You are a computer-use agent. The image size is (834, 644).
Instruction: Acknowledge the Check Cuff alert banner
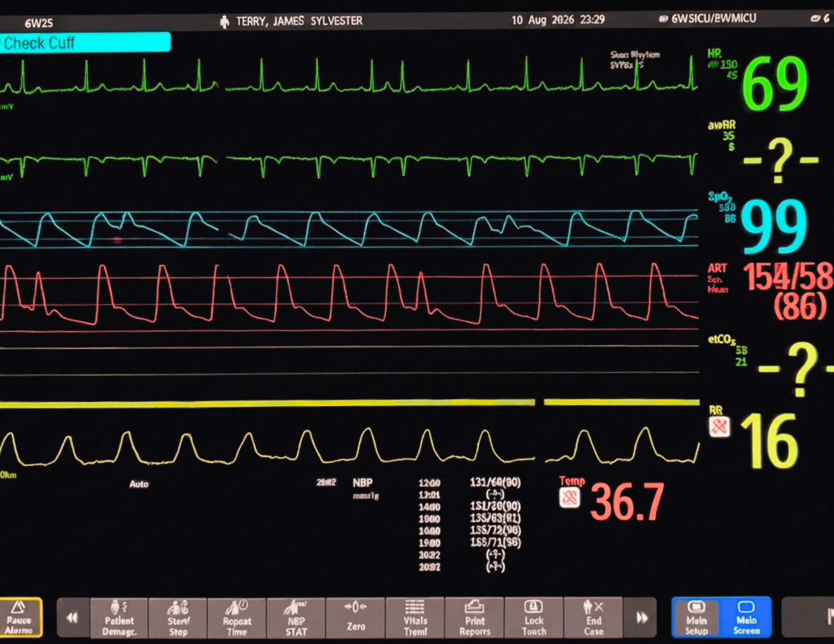pyautogui.click(x=85, y=43)
